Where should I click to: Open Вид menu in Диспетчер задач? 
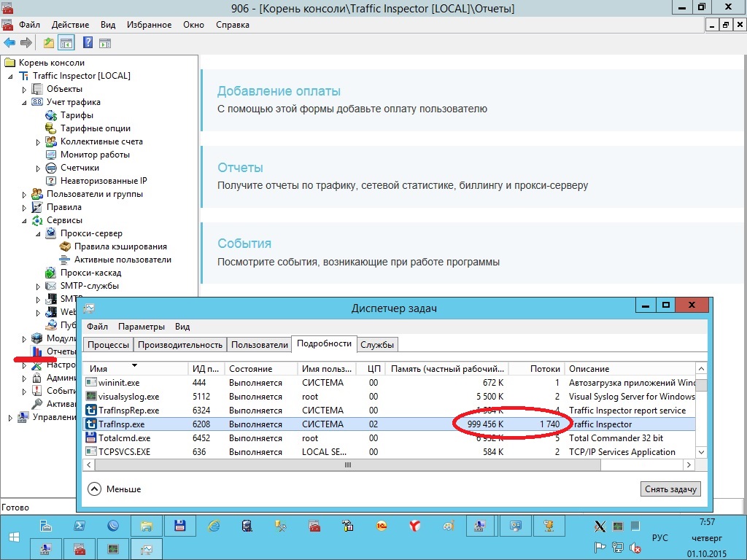coord(182,327)
